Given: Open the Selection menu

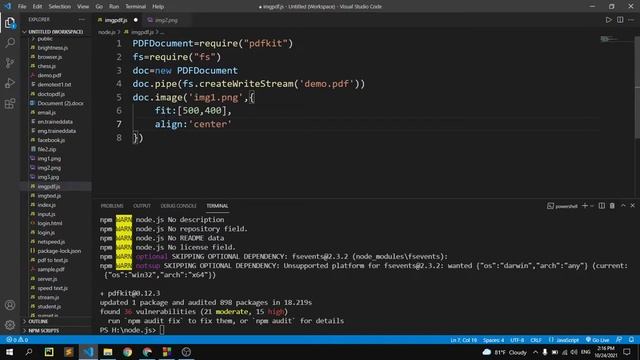Looking at the screenshot, I should [60, 7].
